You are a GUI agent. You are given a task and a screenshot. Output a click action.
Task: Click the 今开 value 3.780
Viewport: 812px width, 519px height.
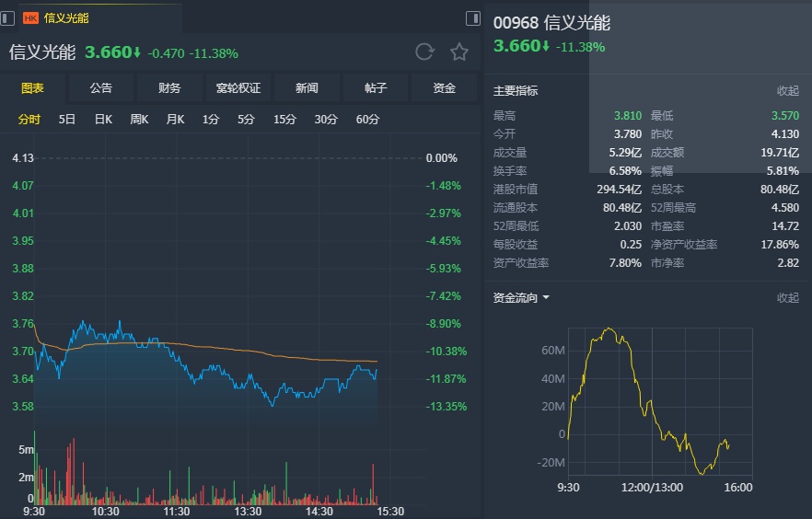[628, 134]
